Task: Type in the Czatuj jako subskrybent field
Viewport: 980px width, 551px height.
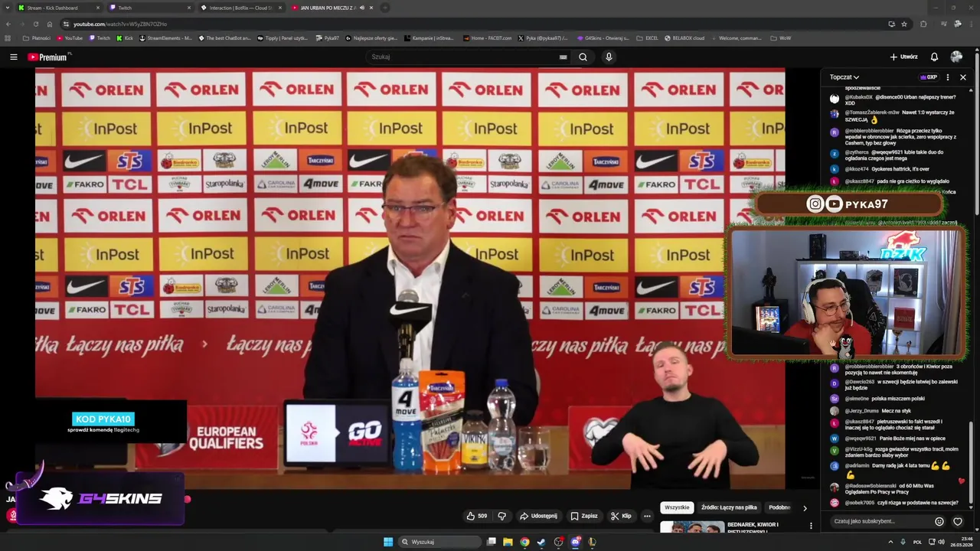Action: (x=880, y=521)
